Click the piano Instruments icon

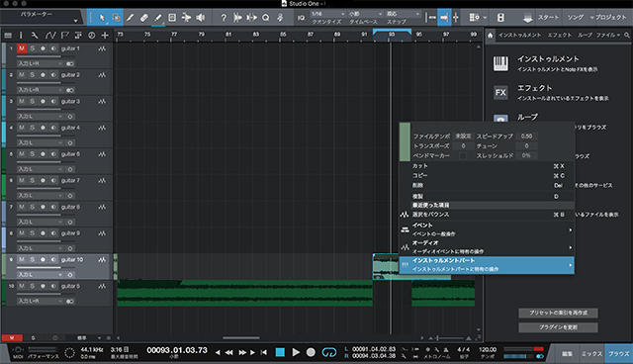500,63
